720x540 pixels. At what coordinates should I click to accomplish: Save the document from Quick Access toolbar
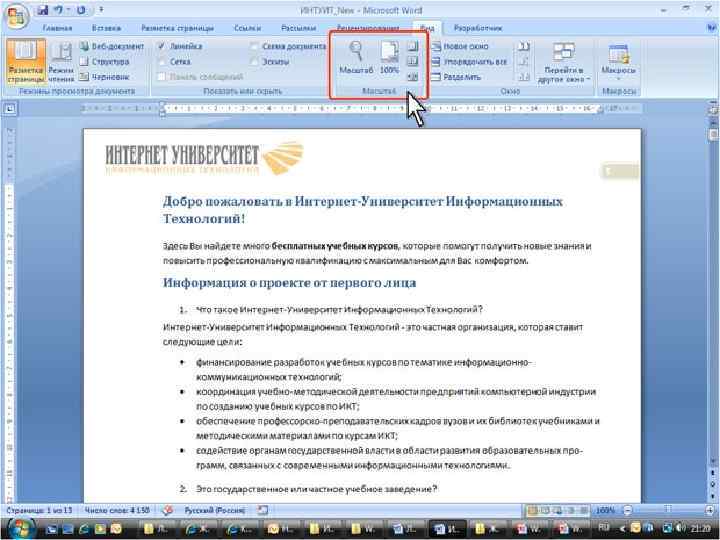(x=43, y=10)
